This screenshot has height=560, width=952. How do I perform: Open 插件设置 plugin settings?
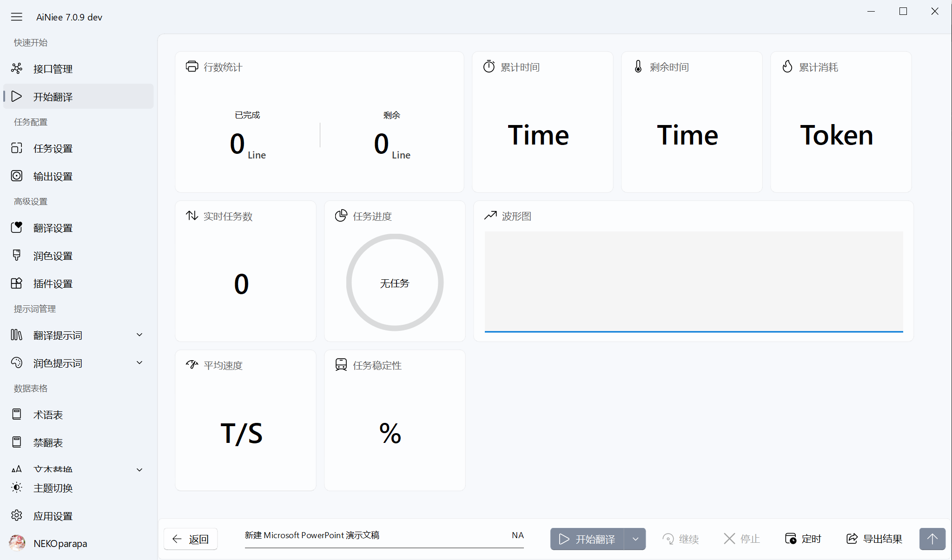[x=53, y=283]
